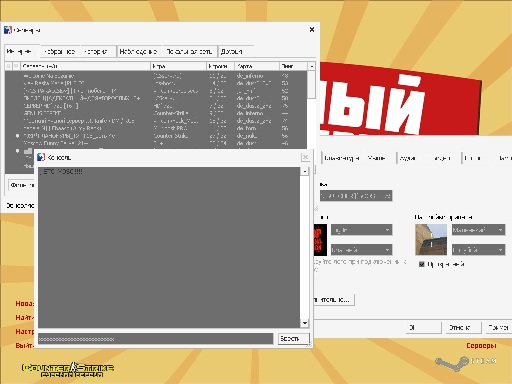This screenshot has height=384, width=512.
Task: Toggle the translucent crosshair checkbox
Action: pos(421,264)
